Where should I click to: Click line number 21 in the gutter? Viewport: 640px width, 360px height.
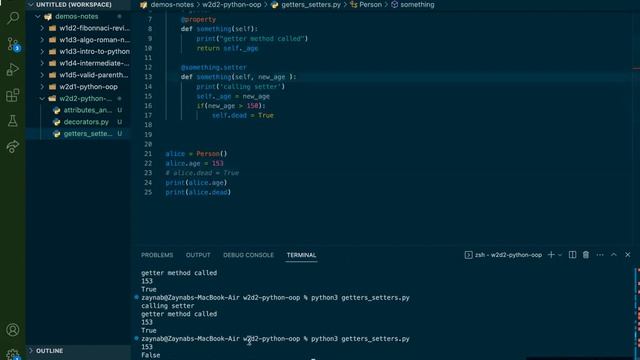tap(148, 154)
